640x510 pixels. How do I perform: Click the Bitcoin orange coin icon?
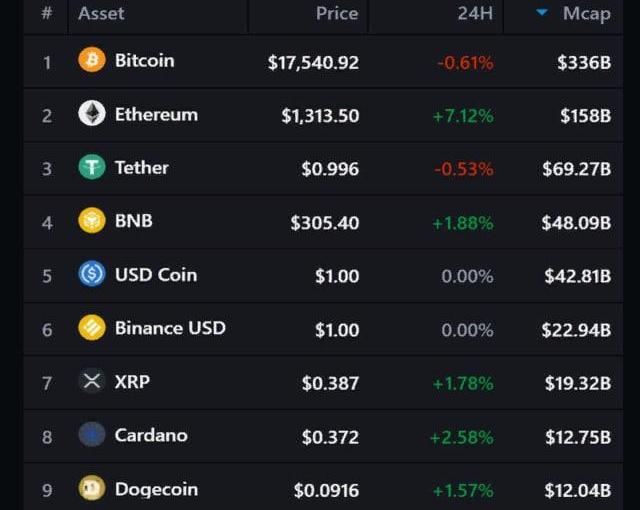pyautogui.click(x=92, y=60)
